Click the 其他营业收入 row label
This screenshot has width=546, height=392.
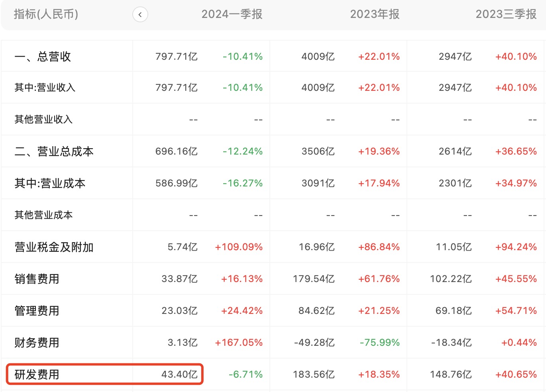pos(43,120)
